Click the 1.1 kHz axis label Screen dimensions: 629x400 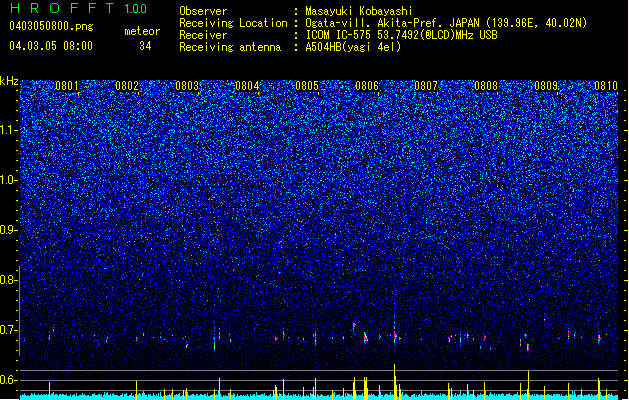coord(8,130)
